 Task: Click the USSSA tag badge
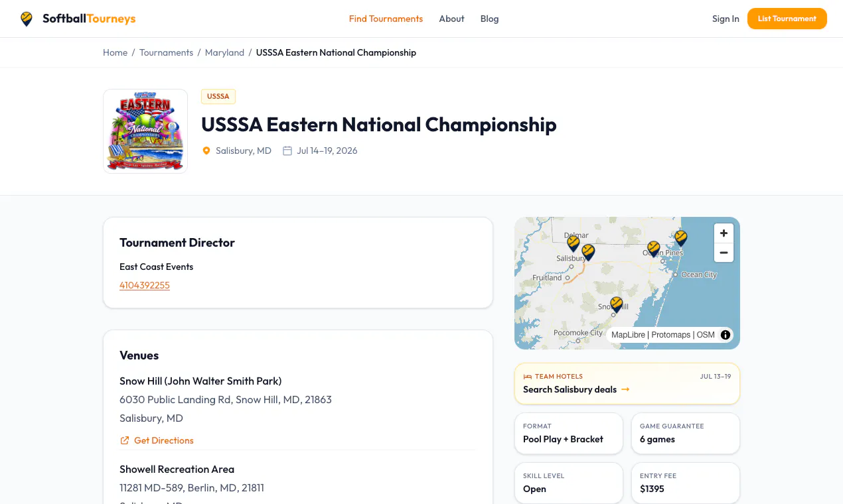[x=218, y=96]
